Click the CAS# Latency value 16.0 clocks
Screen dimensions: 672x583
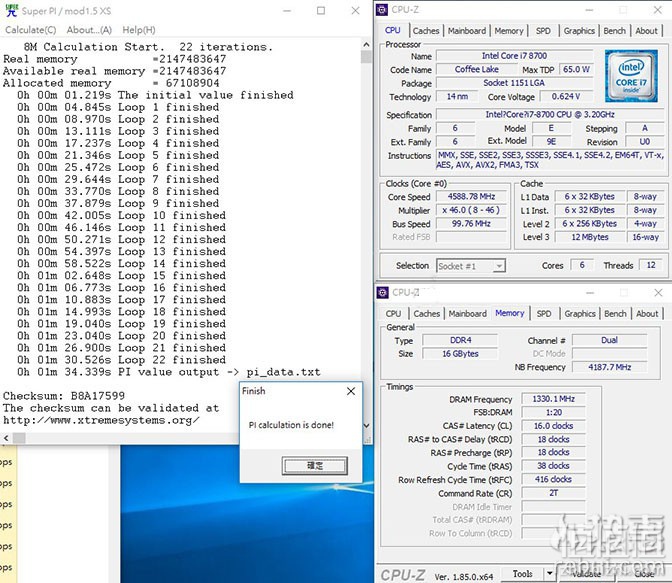(x=553, y=426)
